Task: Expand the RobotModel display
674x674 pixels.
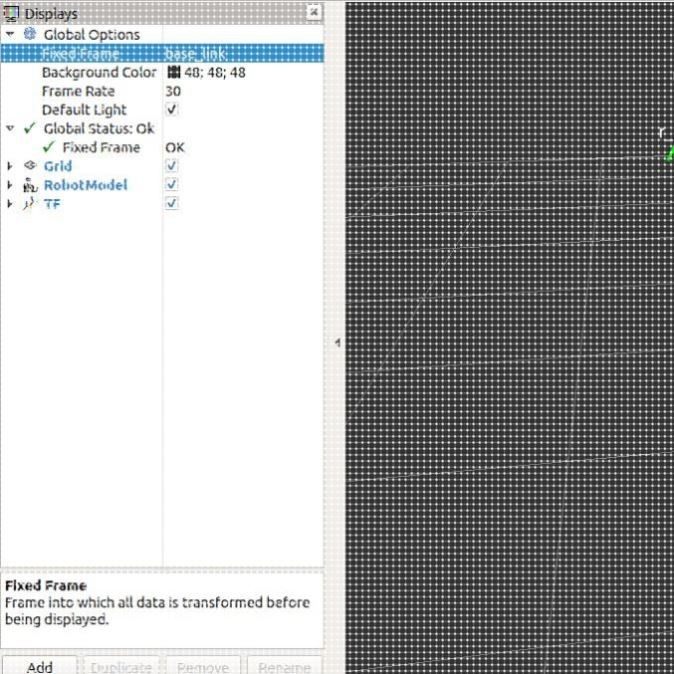Action: coord(10,185)
